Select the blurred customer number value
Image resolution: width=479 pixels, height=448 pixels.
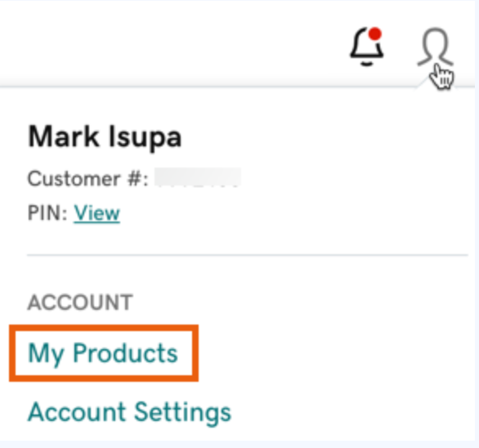(198, 177)
